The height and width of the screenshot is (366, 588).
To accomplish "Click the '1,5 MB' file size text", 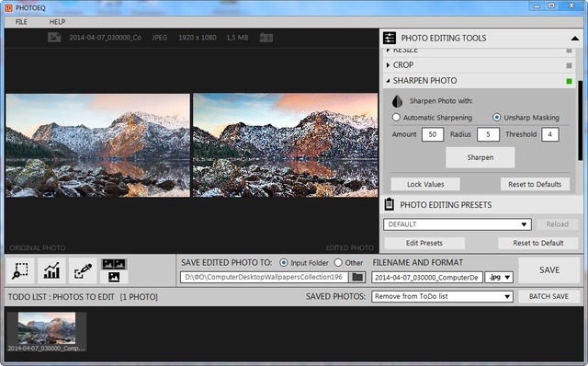I will coord(237,38).
